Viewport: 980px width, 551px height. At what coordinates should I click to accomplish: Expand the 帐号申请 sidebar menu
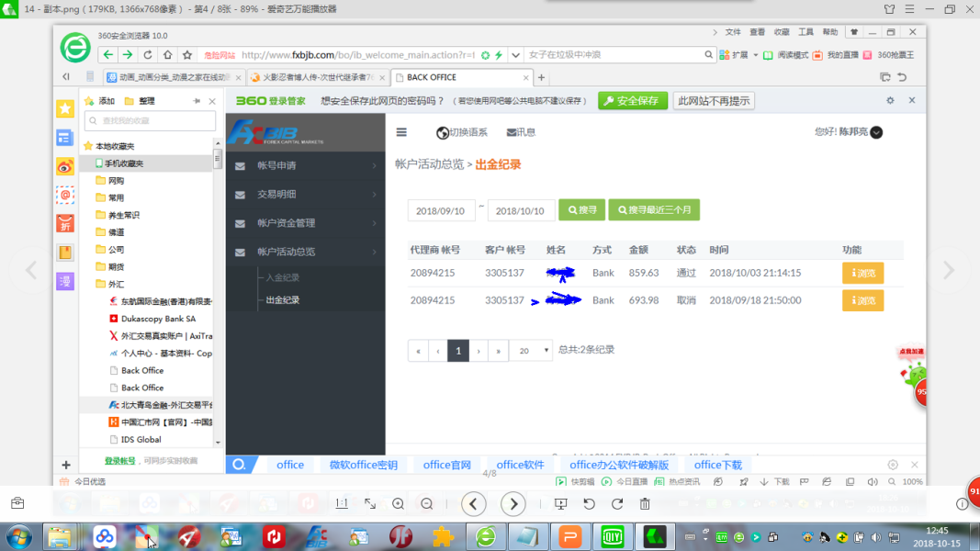(x=305, y=166)
